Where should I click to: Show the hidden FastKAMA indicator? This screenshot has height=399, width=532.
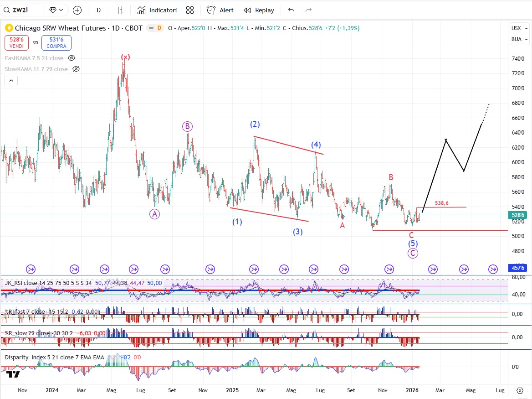pyautogui.click(x=71, y=58)
